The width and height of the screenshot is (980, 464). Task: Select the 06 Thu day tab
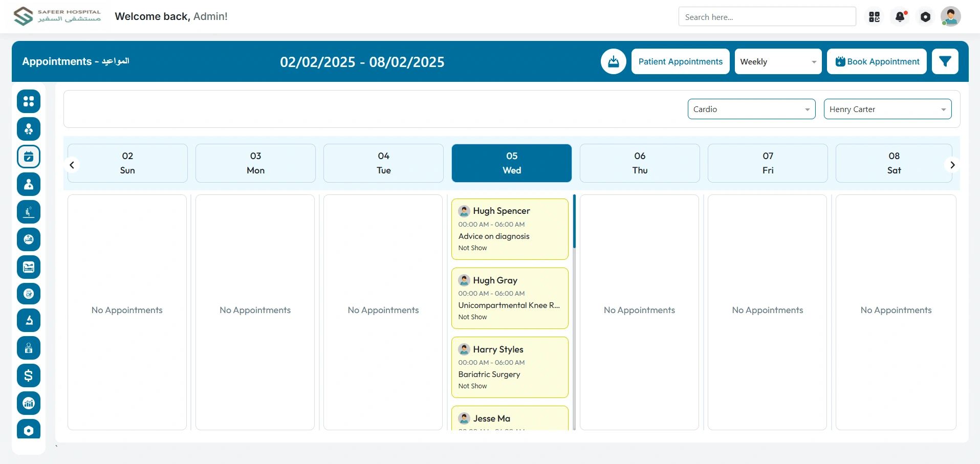[639, 163]
